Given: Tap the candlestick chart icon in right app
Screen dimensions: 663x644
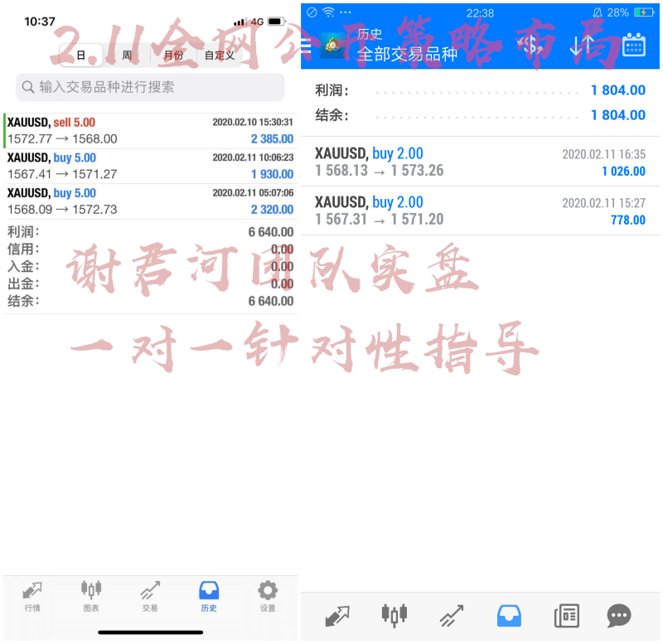Looking at the screenshot, I should 394,615.
